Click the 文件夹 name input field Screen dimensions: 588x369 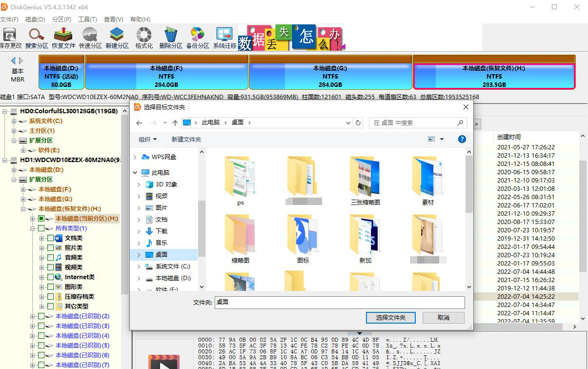tap(339, 302)
